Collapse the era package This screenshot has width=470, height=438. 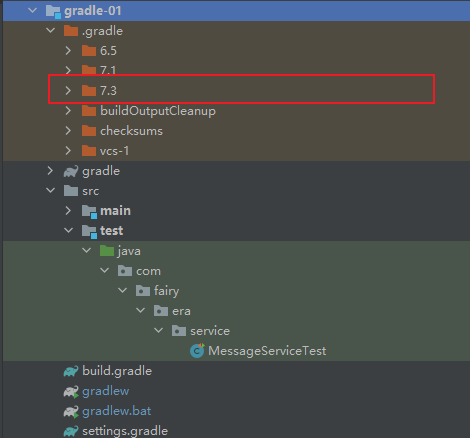click(x=140, y=311)
